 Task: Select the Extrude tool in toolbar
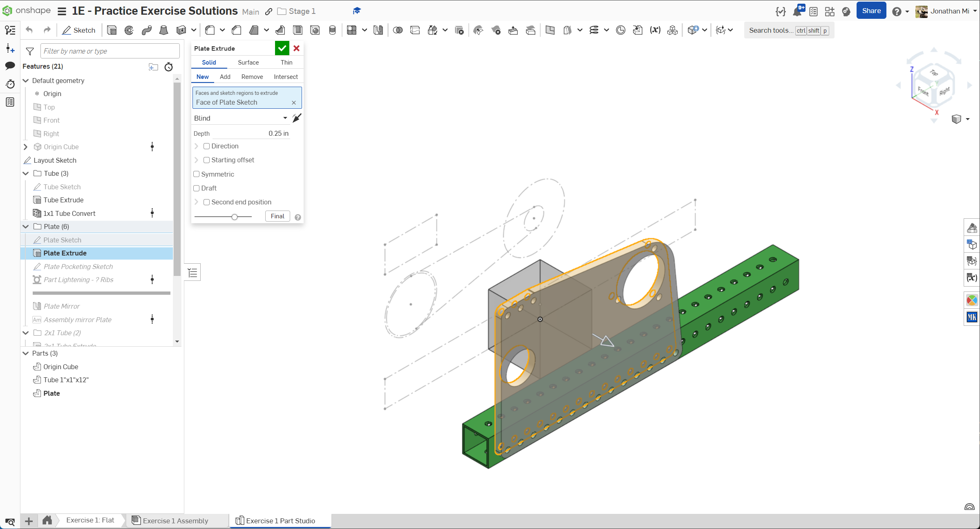[x=112, y=30]
